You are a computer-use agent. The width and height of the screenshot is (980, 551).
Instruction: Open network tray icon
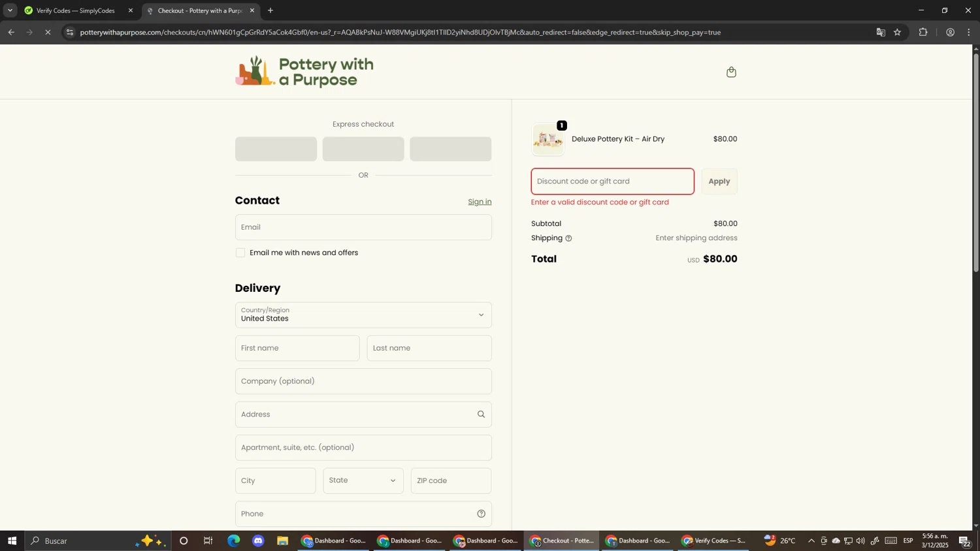click(x=848, y=541)
